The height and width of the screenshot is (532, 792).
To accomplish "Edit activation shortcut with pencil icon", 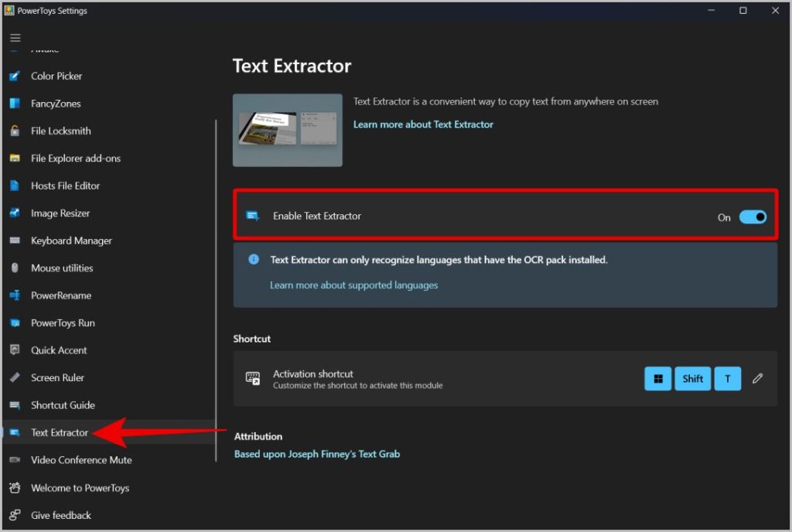I will 757,379.
